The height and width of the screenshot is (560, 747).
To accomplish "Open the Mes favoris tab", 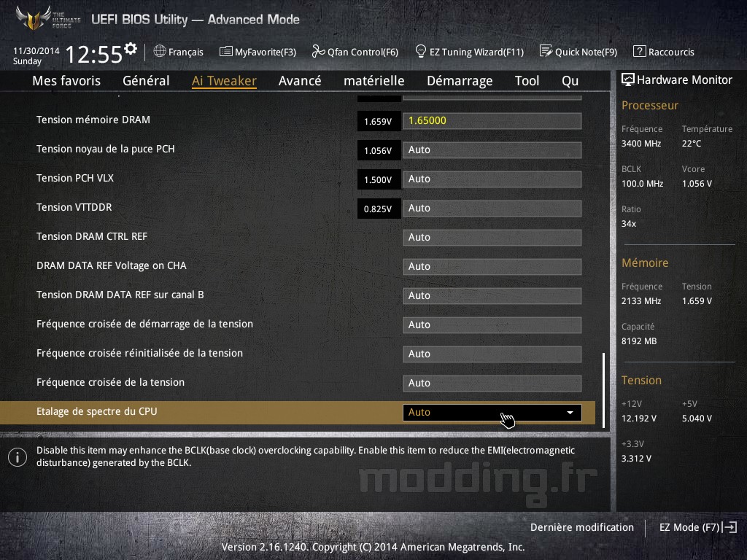I will (66, 81).
